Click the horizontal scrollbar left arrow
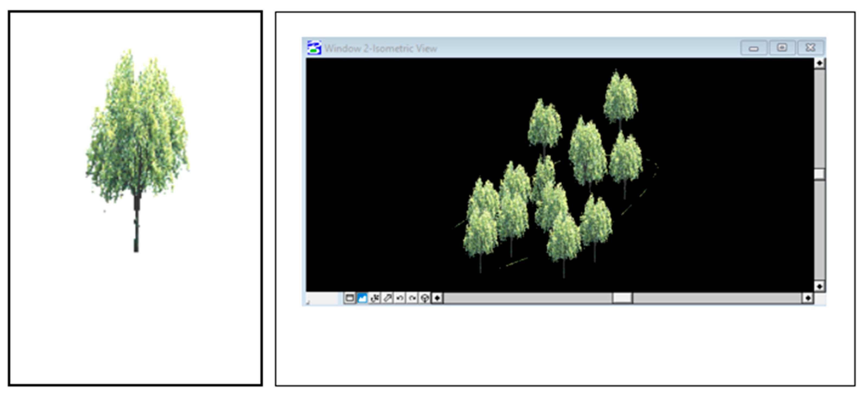The height and width of the screenshot is (399, 868). pyautogui.click(x=437, y=298)
